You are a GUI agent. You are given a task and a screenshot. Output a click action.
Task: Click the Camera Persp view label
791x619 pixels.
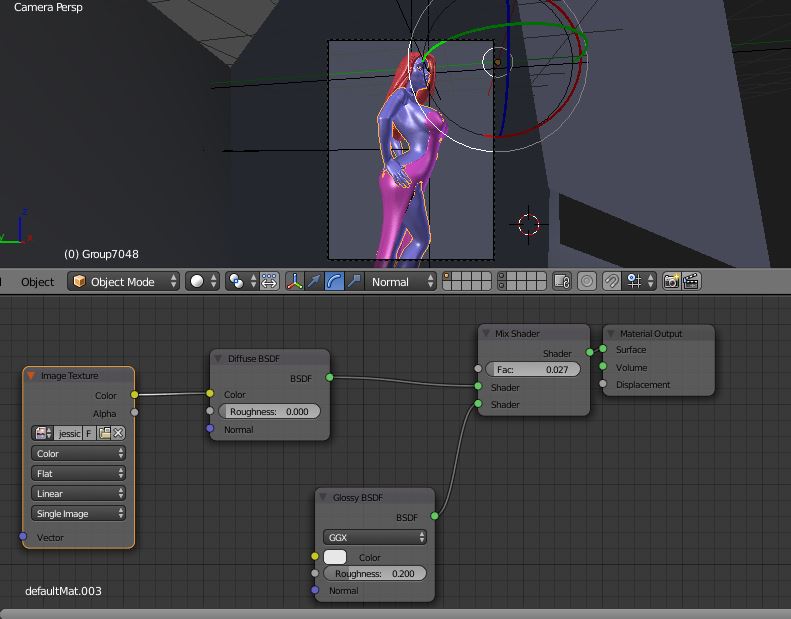coord(48,7)
